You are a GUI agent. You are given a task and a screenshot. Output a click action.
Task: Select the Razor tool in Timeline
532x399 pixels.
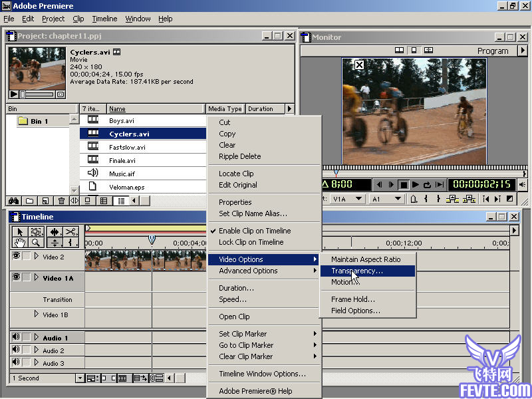click(x=70, y=231)
